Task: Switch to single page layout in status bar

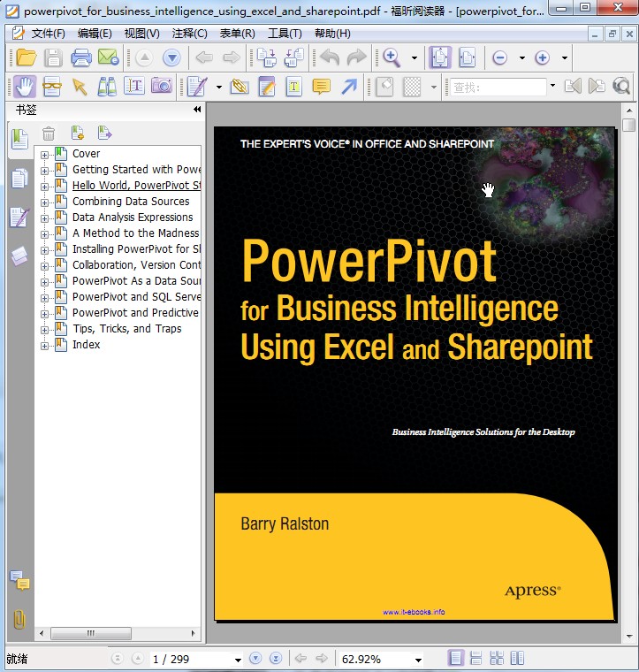Action: (x=456, y=659)
